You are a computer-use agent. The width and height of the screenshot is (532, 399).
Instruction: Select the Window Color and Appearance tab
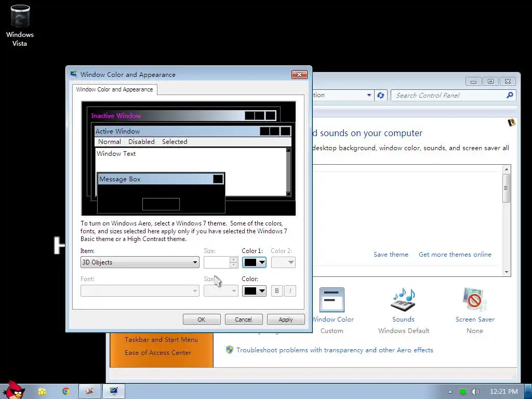coord(115,89)
